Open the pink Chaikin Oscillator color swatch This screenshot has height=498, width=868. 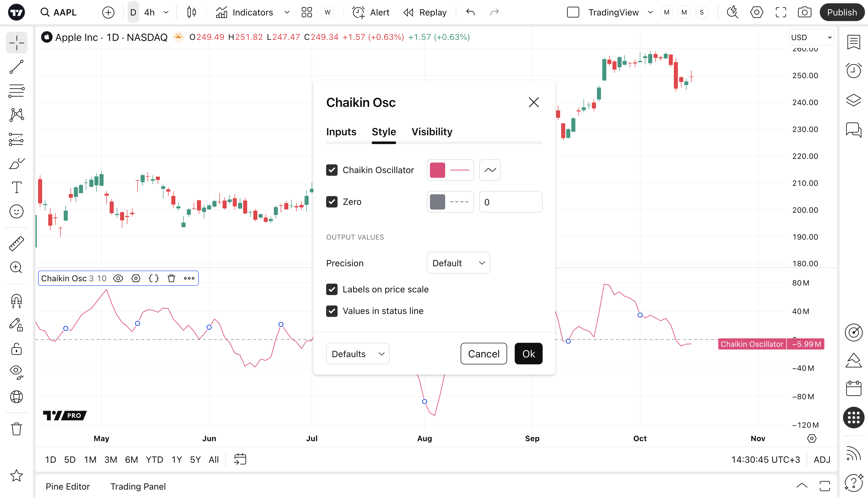tap(437, 170)
